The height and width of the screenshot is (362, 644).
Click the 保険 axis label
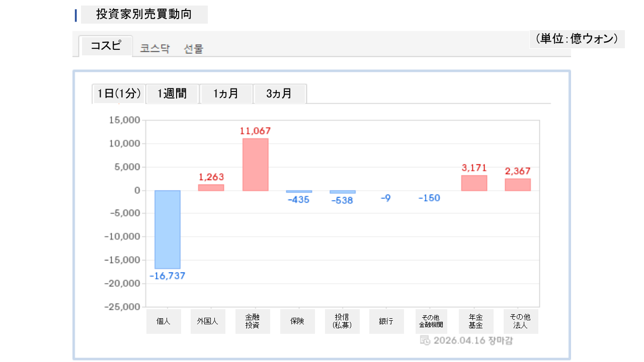297,321
